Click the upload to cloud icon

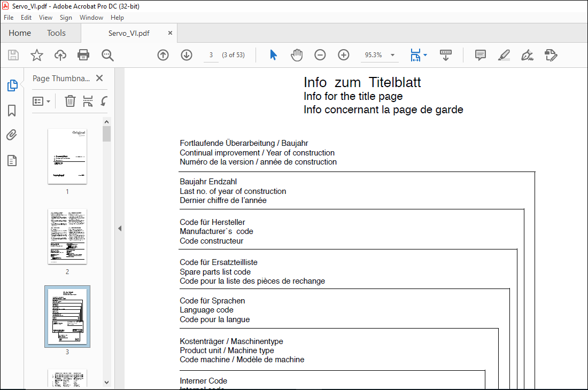[60, 55]
